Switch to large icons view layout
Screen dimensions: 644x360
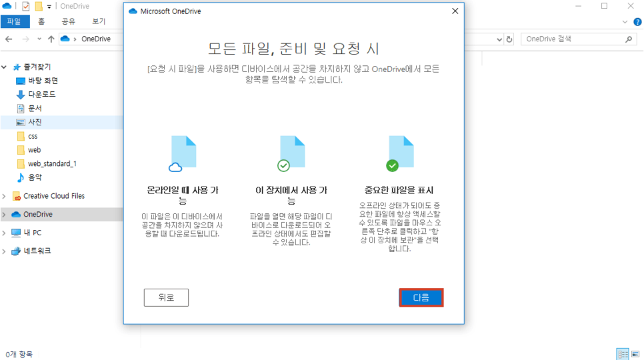point(635,353)
